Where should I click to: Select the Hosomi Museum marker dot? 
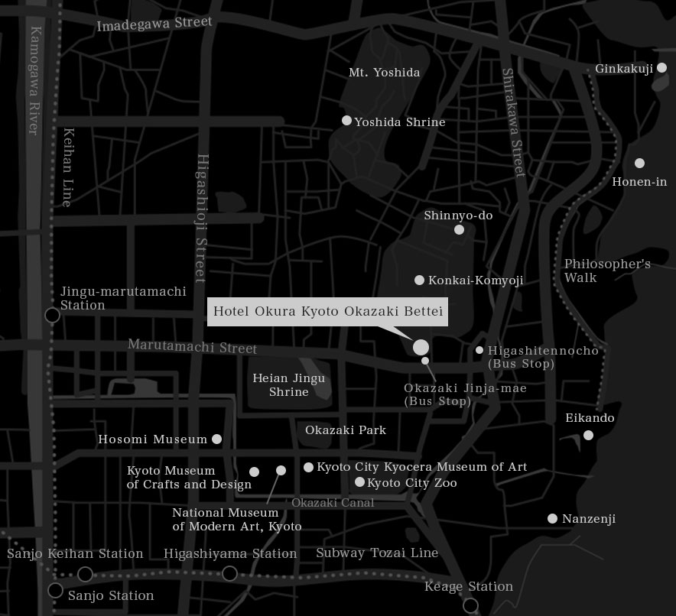(216, 439)
